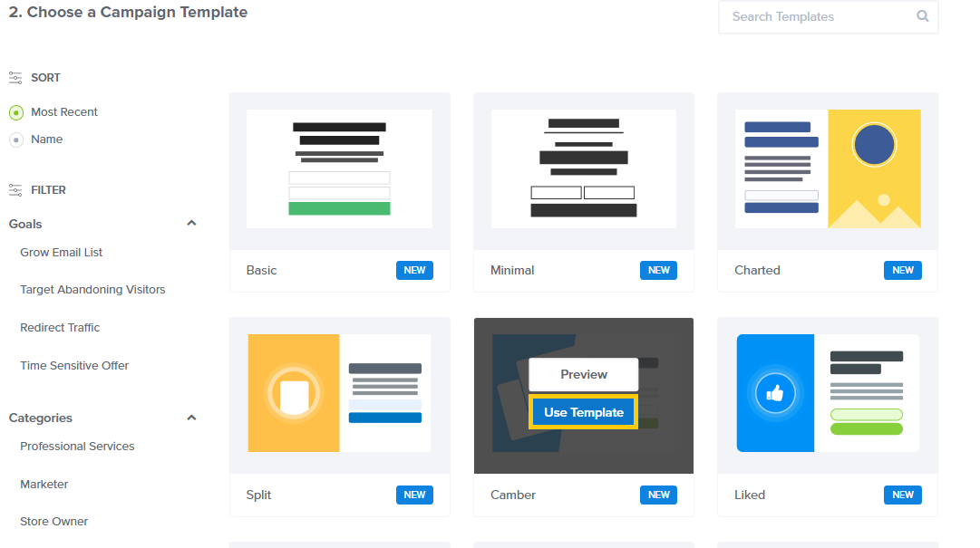Click the NEW badge on the Charted template
Image resolution: width=980 pixels, height=548 pixels.
[x=902, y=270]
